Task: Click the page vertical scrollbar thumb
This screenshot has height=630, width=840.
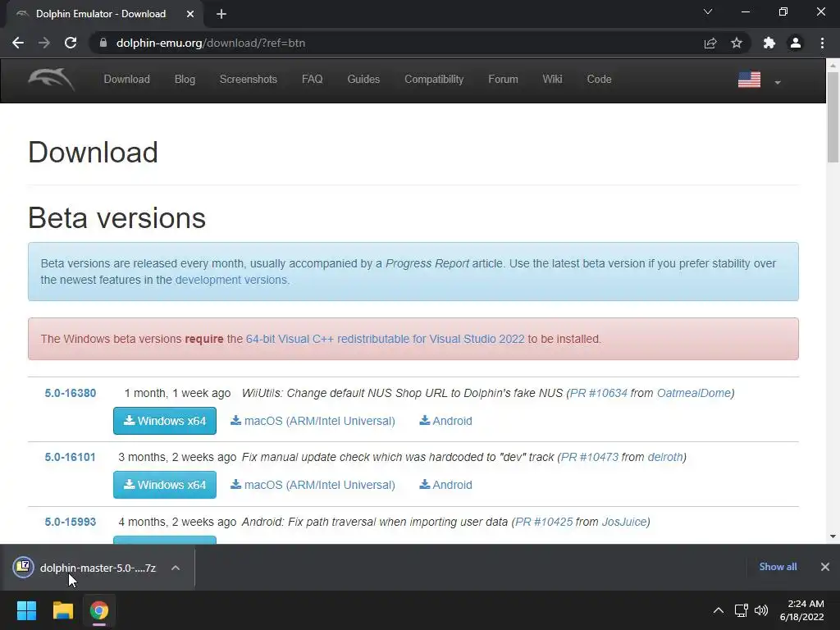Action: (x=833, y=116)
